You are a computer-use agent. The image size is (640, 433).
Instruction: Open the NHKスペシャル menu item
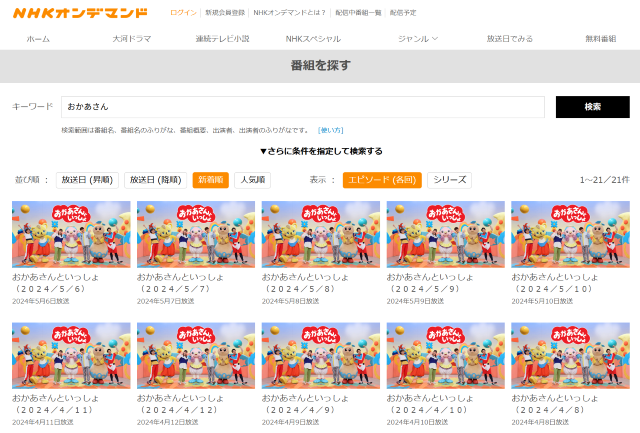313,39
